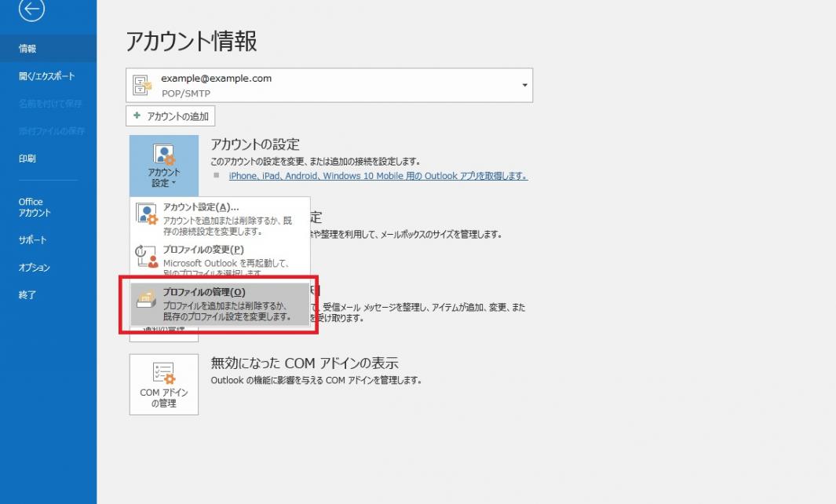This screenshot has height=504, width=836.
Task: Click the 無効になった COM アドインの表示 heading
Action: click(x=305, y=363)
